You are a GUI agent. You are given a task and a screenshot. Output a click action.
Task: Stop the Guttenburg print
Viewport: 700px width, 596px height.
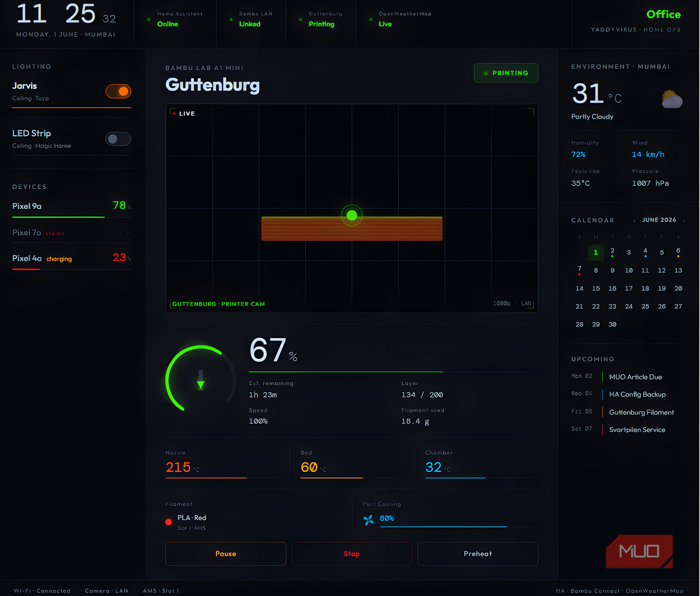(352, 554)
